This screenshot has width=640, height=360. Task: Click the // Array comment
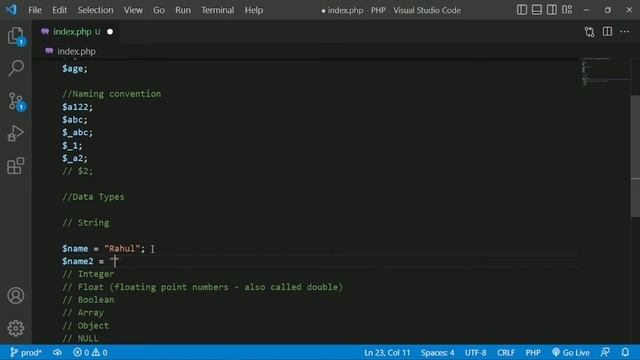(x=83, y=313)
